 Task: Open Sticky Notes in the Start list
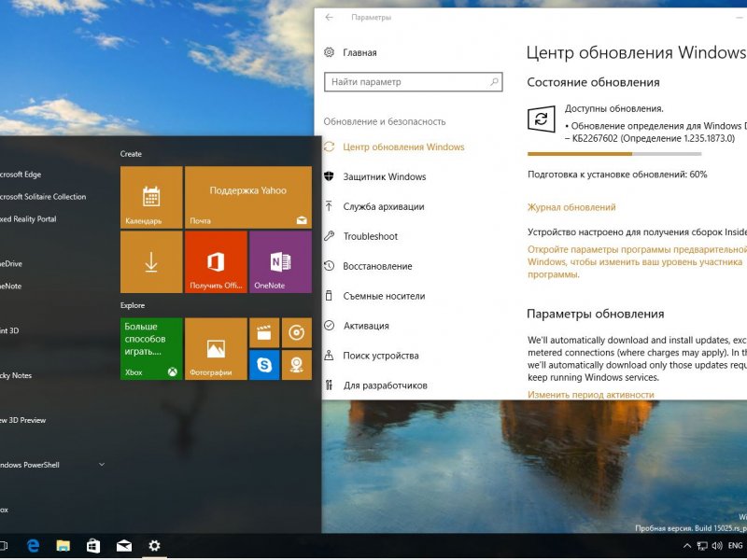[x=16, y=375]
